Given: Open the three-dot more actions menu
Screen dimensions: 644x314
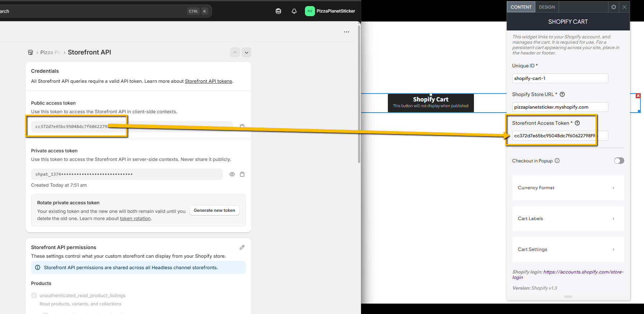Looking at the screenshot, I should (x=347, y=32).
